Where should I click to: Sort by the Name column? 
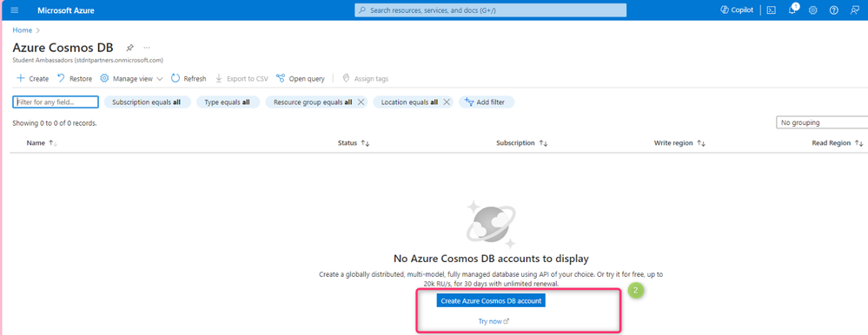[42, 142]
